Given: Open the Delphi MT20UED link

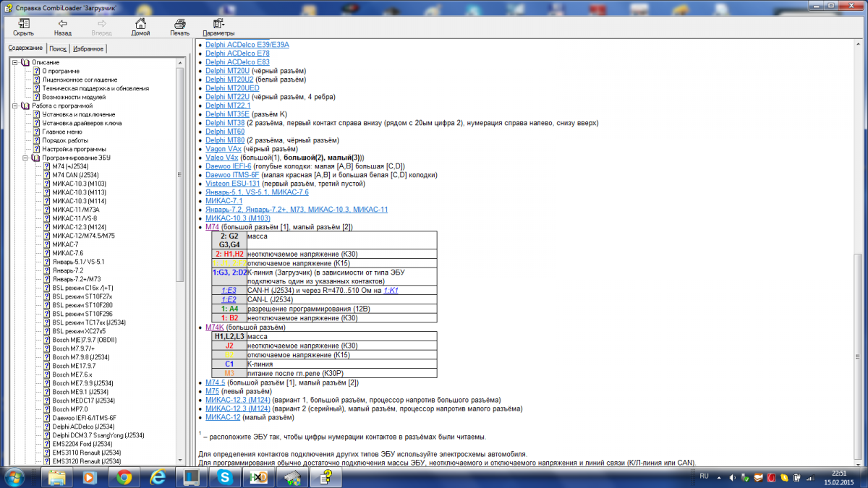Looking at the screenshot, I should [x=232, y=87].
